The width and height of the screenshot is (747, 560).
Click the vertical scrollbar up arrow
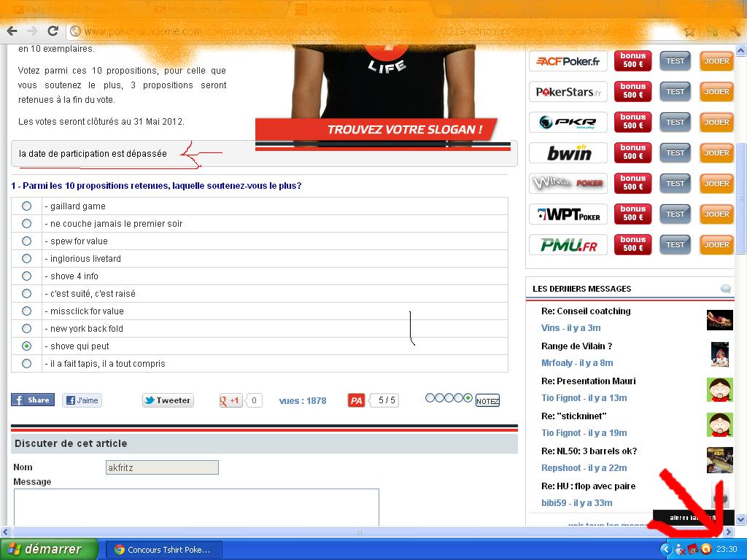click(741, 50)
